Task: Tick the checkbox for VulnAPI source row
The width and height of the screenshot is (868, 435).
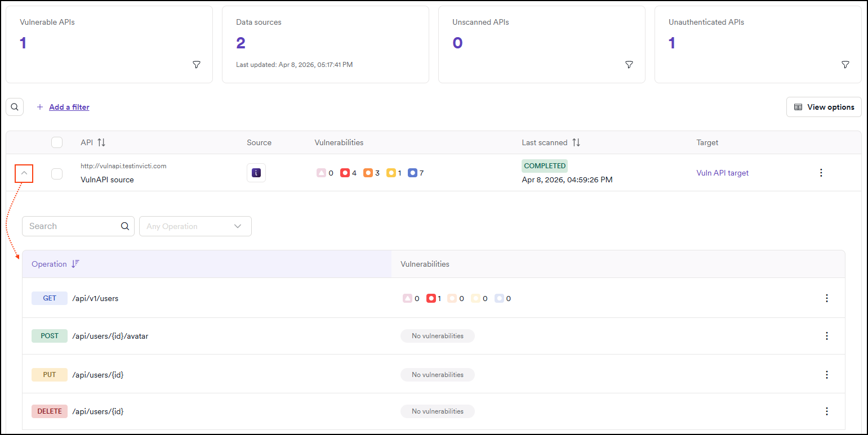Action: [x=57, y=174]
